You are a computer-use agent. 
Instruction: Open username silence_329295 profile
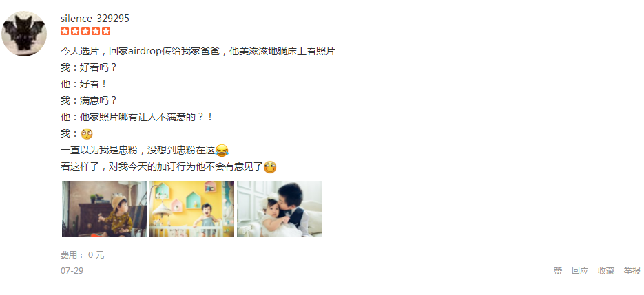click(95, 19)
